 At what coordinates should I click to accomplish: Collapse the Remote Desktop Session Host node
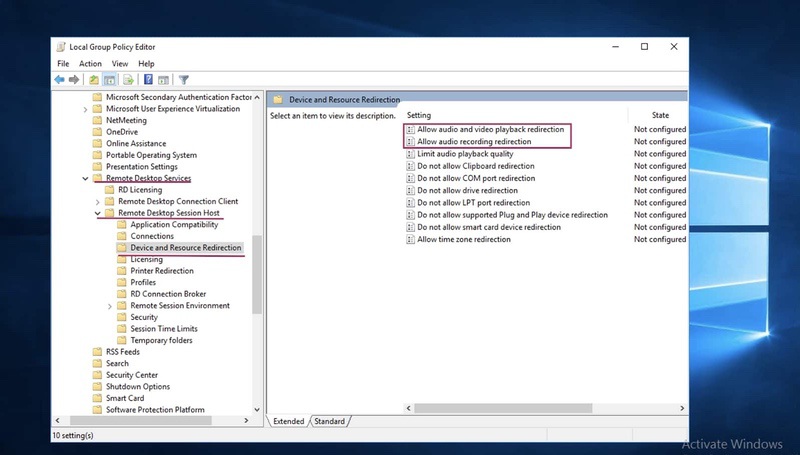click(x=97, y=213)
